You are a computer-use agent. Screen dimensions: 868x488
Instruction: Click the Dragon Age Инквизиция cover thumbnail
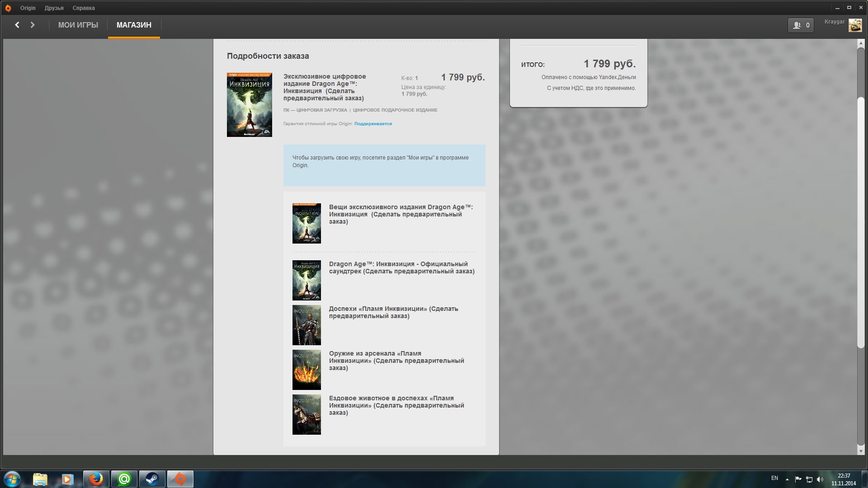pos(249,105)
